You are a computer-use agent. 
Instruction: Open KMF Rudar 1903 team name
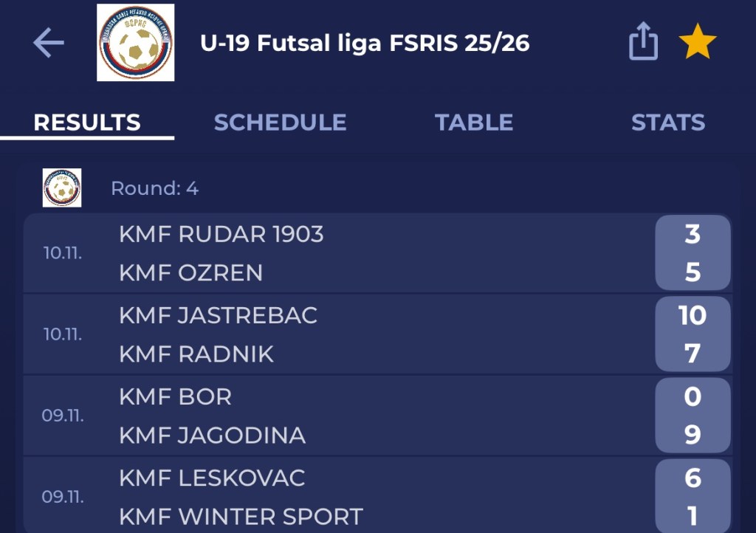click(x=221, y=235)
